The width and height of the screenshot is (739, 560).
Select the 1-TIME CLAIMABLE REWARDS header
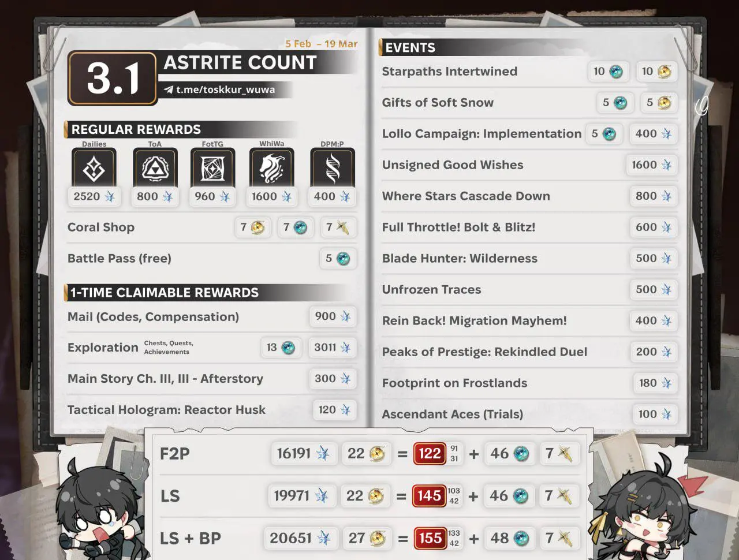tap(165, 293)
